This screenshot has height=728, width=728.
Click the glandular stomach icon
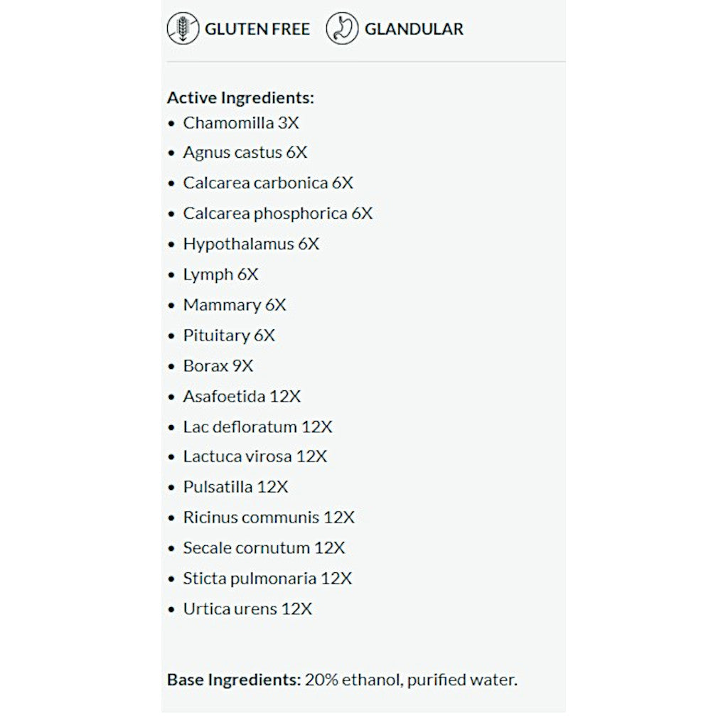point(342,28)
